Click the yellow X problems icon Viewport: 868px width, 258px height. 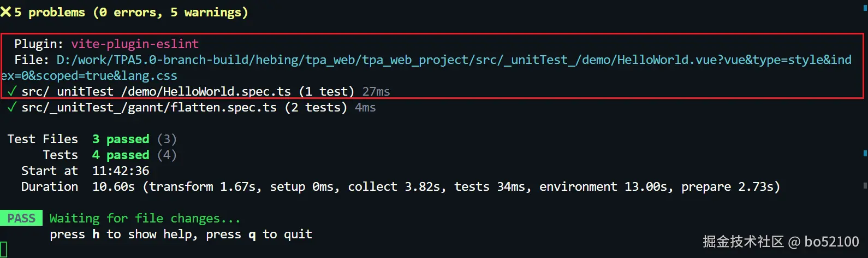coord(6,12)
